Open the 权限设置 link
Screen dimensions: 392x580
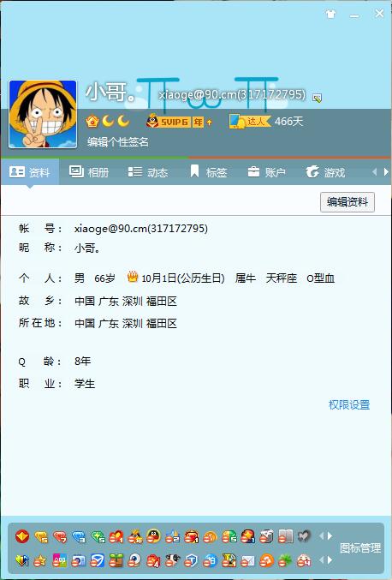coord(349,404)
